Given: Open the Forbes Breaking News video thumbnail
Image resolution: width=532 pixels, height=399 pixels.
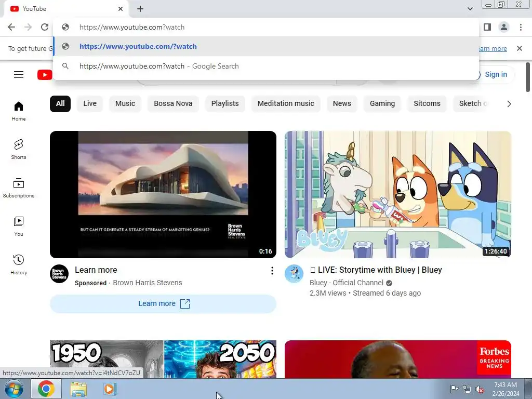Looking at the screenshot, I should tap(397, 360).
